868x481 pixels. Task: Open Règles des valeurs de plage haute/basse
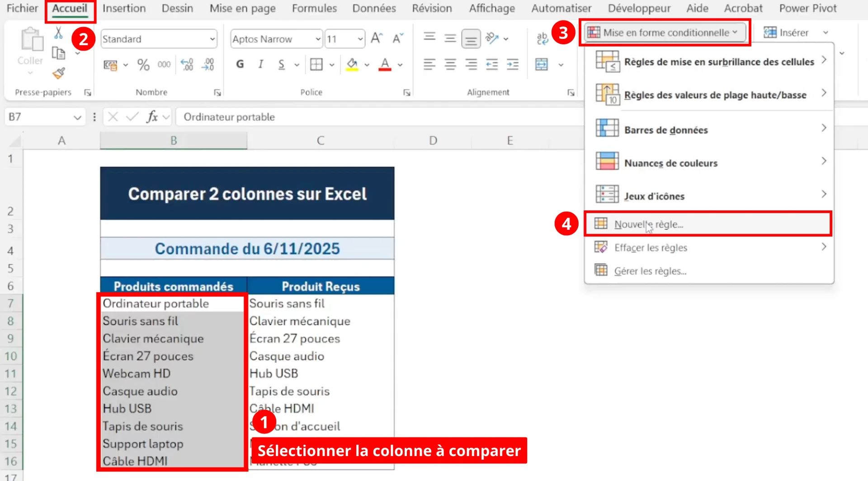709,95
